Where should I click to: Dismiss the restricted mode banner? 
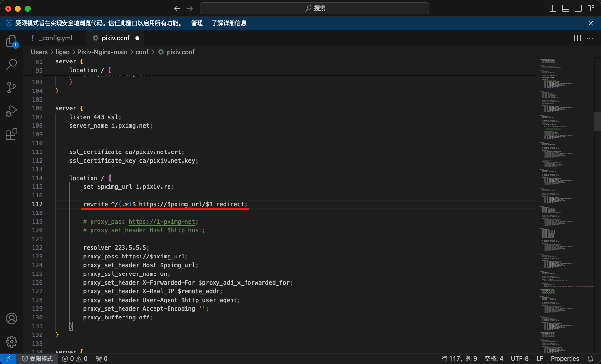click(x=591, y=23)
